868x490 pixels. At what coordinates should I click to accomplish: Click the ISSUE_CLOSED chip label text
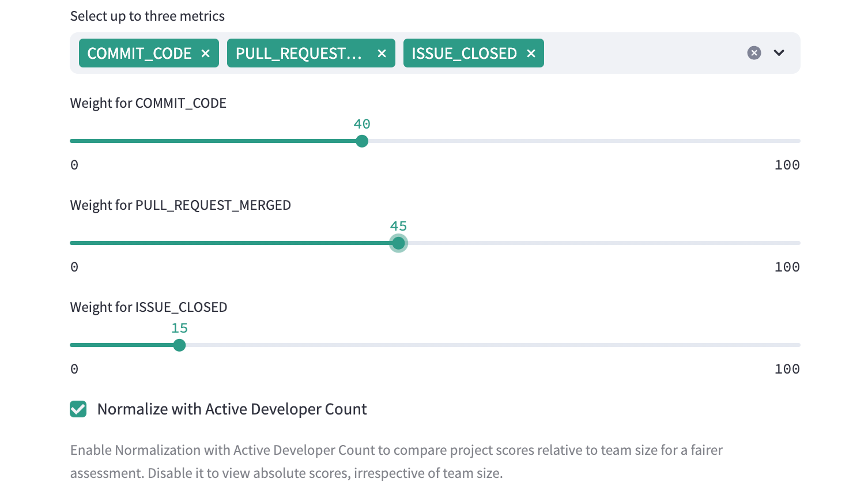pos(464,54)
